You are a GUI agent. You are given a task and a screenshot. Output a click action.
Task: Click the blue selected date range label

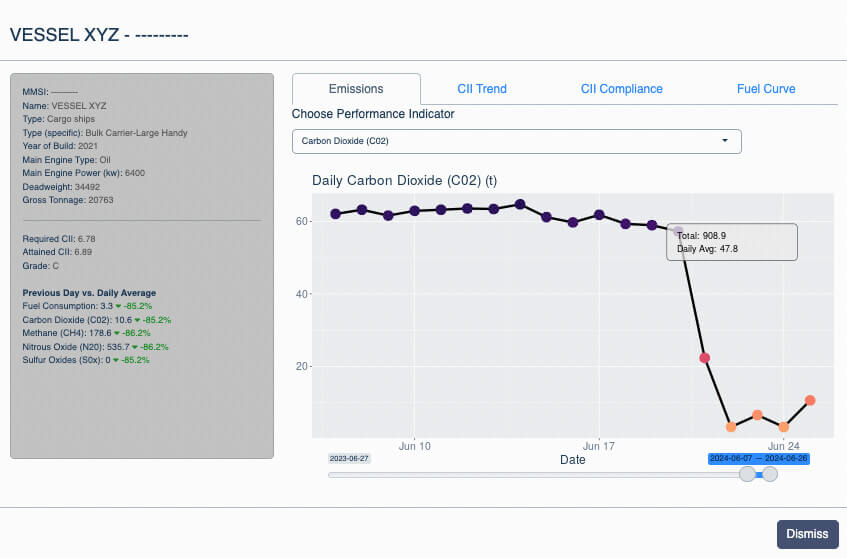coord(758,458)
